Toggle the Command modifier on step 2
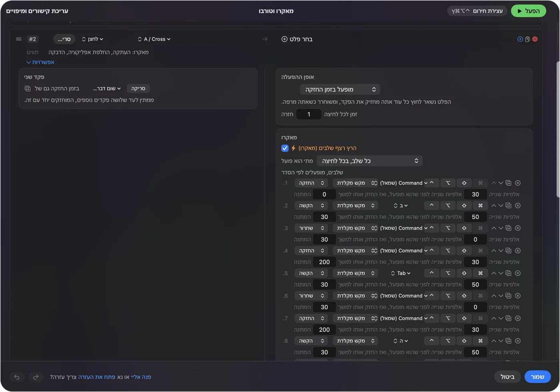560x392 pixels. [480, 205]
